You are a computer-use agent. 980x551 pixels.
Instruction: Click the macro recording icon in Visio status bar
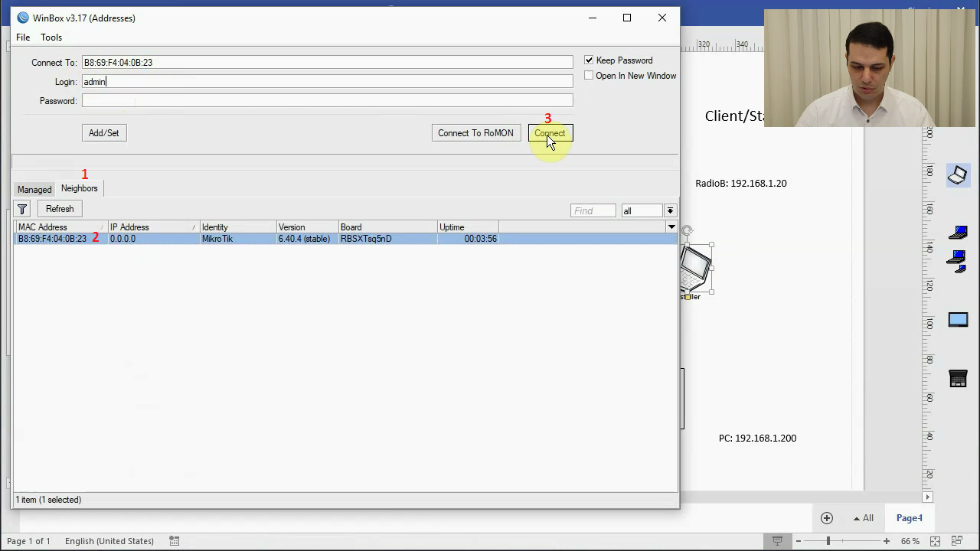coord(175,541)
